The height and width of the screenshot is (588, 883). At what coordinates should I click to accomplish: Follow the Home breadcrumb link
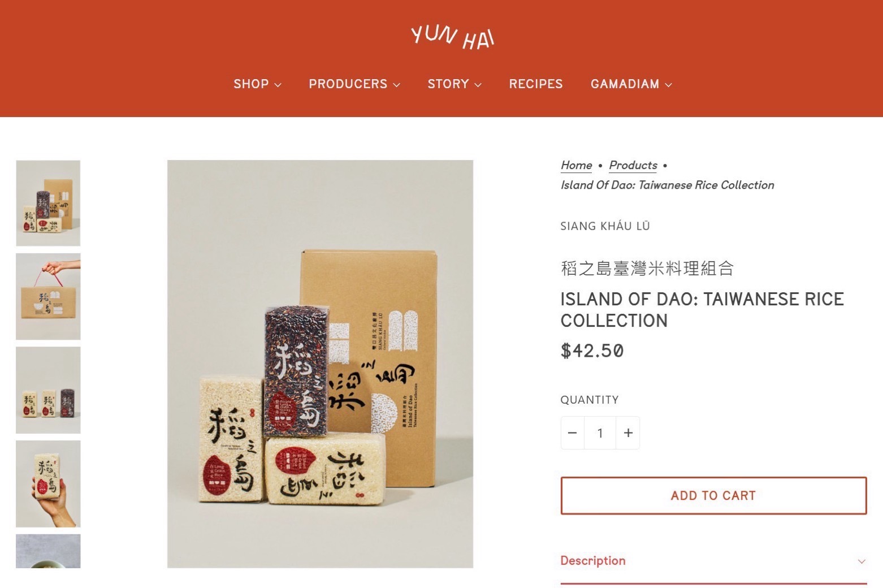(576, 165)
